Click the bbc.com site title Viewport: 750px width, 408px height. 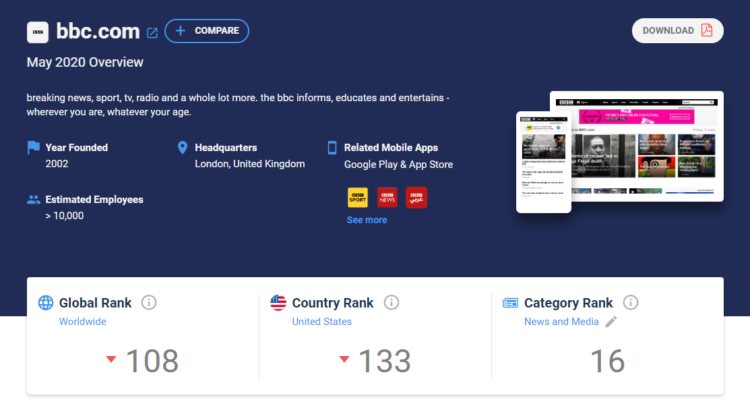98,32
